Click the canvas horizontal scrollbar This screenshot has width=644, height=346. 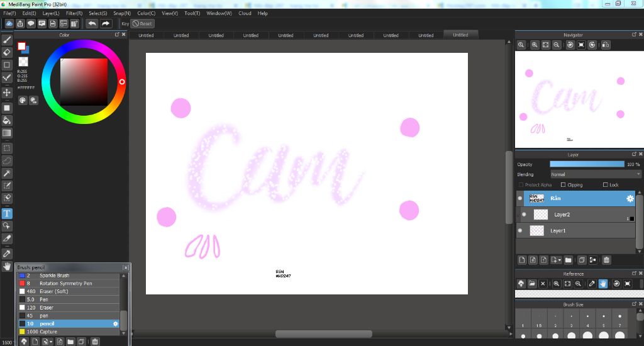click(x=324, y=333)
